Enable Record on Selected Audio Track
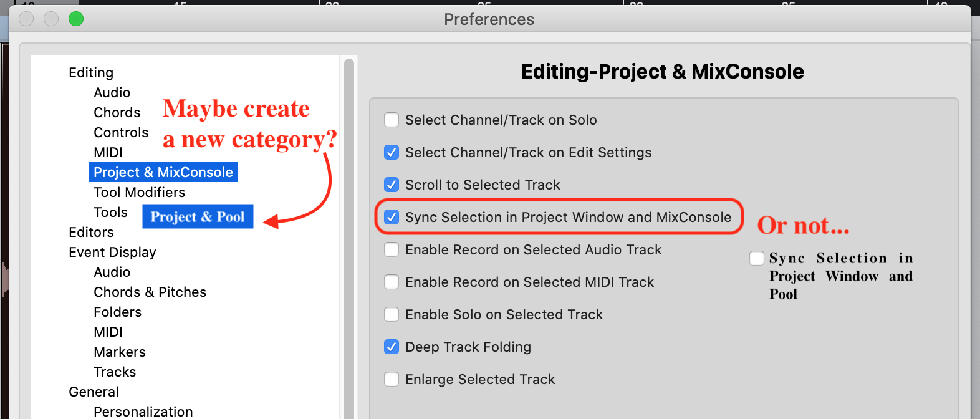The image size is (980, 419). pos(392,249)
